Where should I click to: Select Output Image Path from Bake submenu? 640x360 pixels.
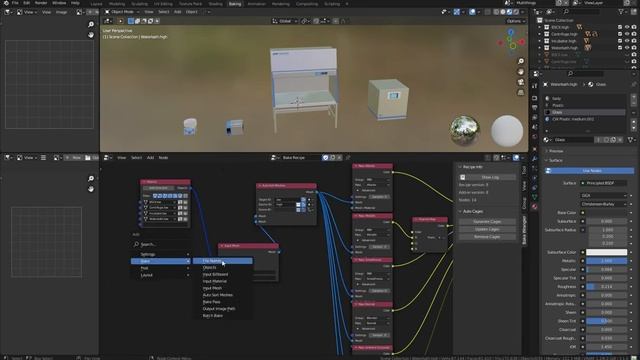click(219, 309)
